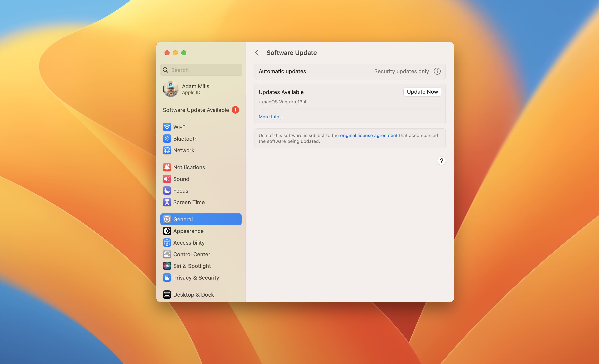Go back with the chevron arrow

[x=257, y=53]
